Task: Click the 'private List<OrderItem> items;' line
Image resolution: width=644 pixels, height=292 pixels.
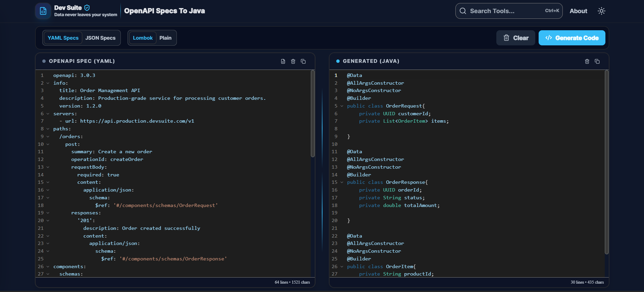Action: pos(404,121)
